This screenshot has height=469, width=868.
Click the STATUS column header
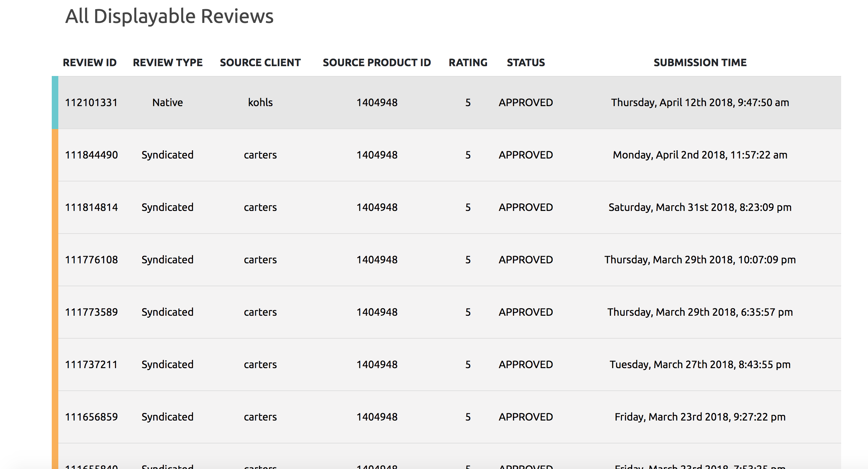point(526,63)
